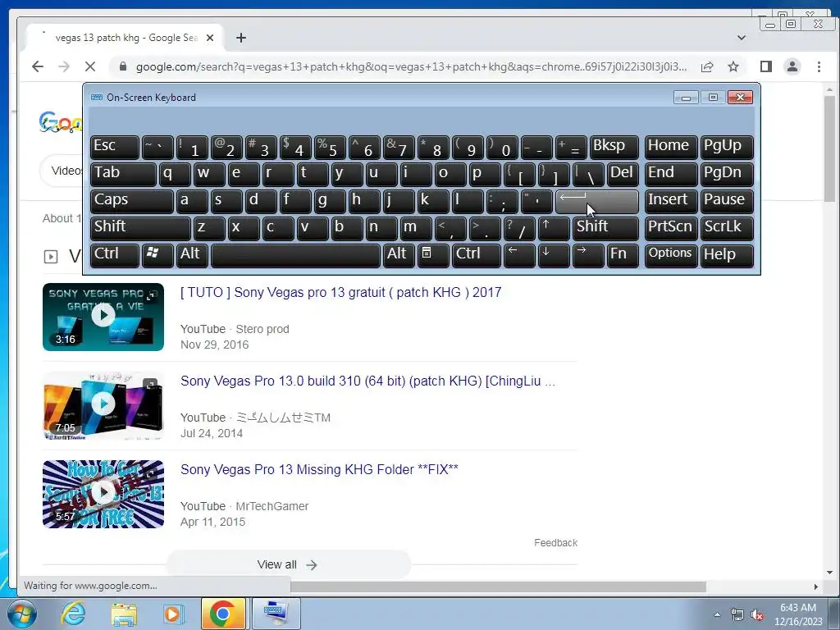Image resolution: width=840 pixels, height=630 pixels.
Task: Toggle the left Alt key
Action: pos(192,255)
